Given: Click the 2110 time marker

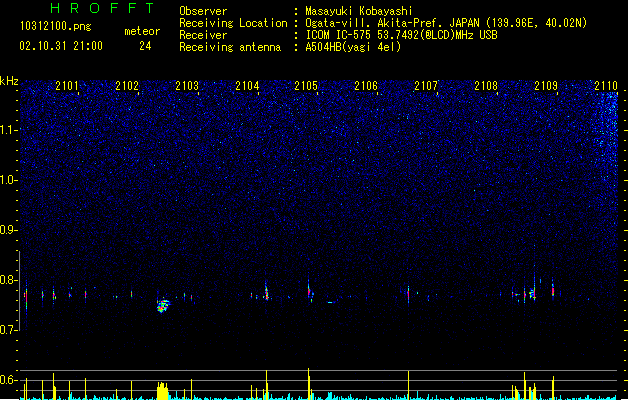Looking at the screenshot, I should click(606, 85).
